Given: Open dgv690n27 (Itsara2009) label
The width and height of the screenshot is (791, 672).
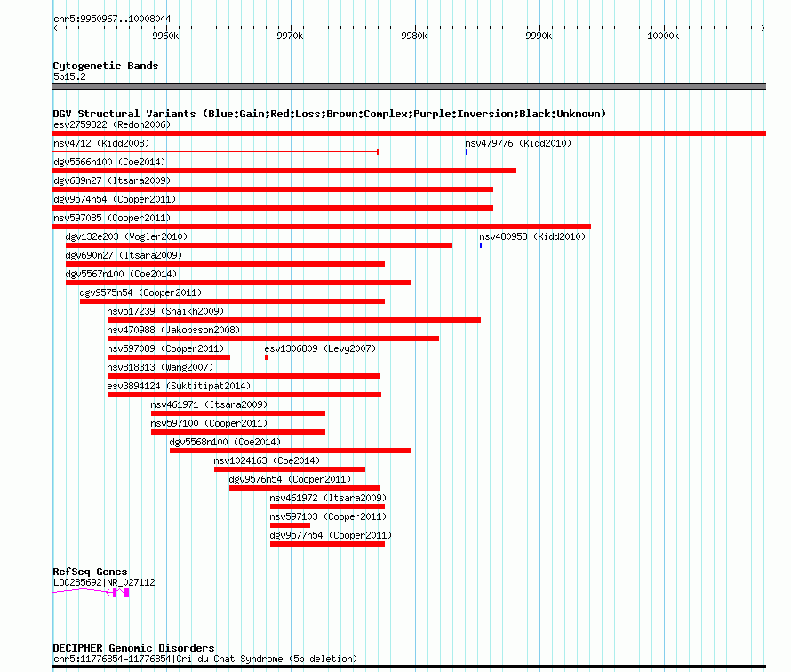Looking at the screenshot, I should coord(124,255).
